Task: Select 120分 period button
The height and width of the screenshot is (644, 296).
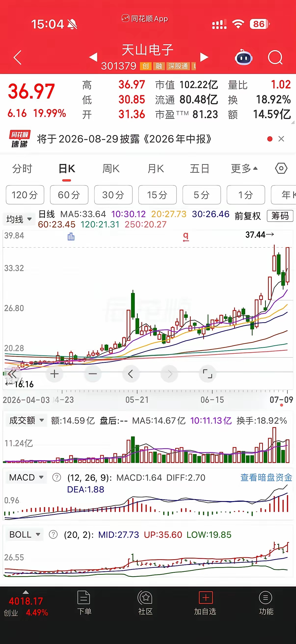Action: click(x=25, y=195)
